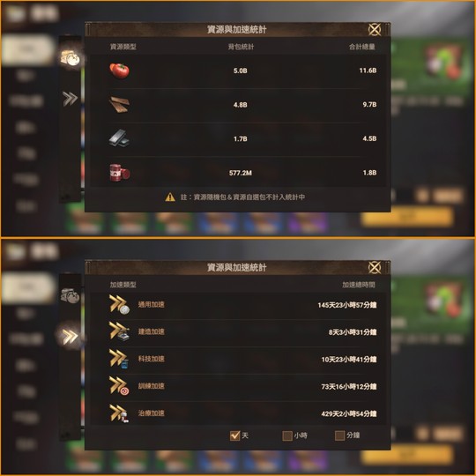This screenshot has height=476, width=476.
Task: Select the 訓練加速 training speedup icon
Action: click(x=119, y=386)
